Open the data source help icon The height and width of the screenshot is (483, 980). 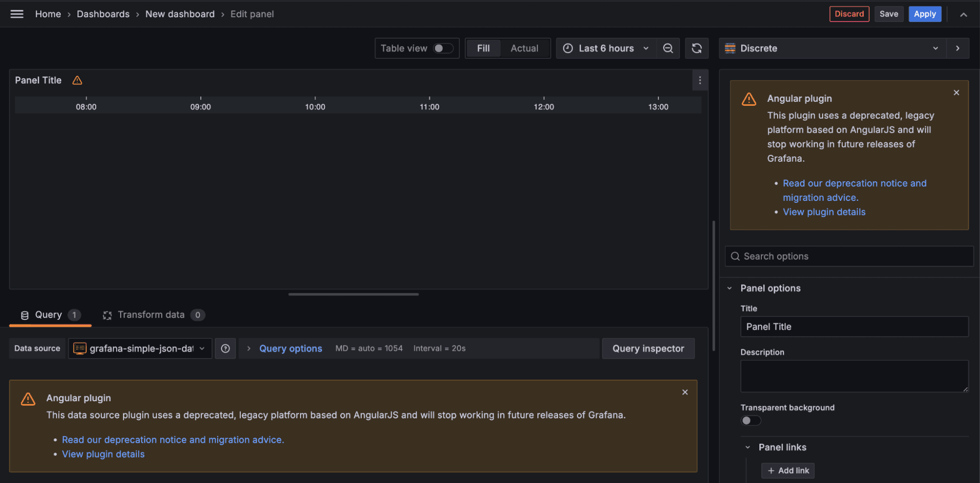coord(226,349)
